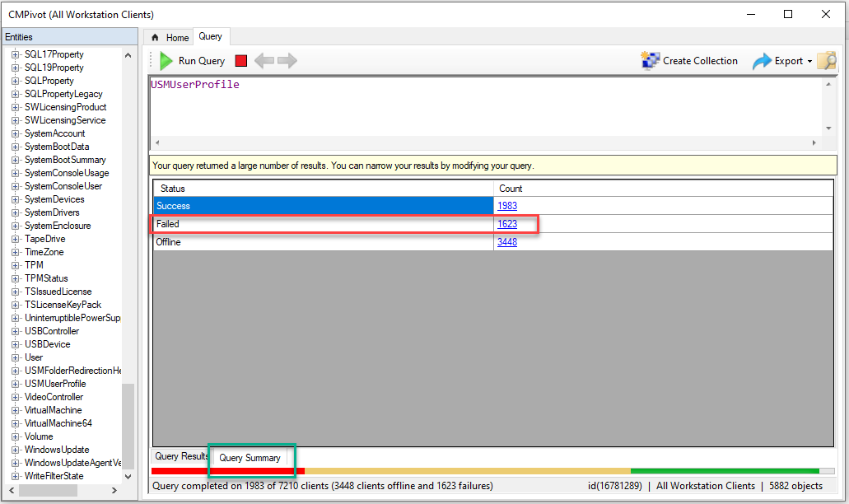Expand the VideoController entity
The height and width of the screenshot is (504, 849).
[x=15, y=397]
